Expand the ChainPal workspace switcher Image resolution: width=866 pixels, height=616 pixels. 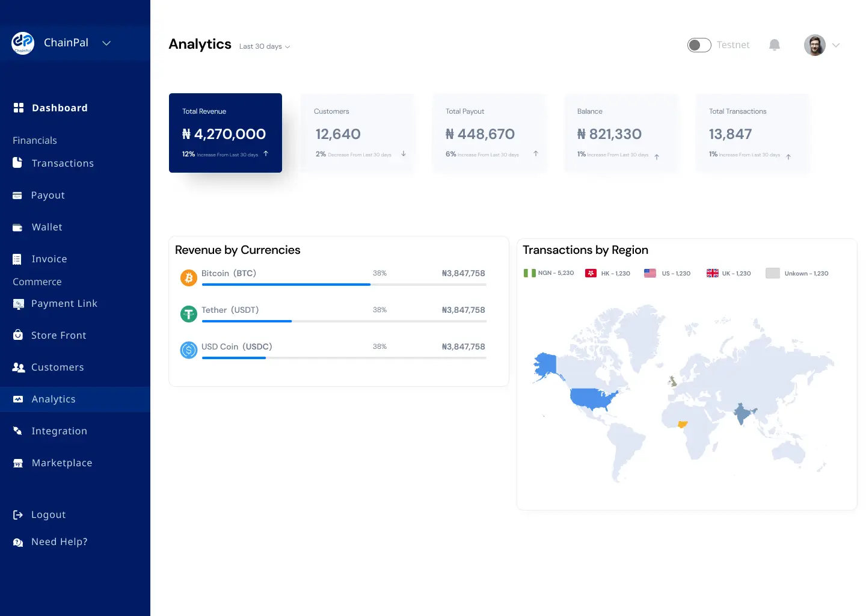pos(106,43)
